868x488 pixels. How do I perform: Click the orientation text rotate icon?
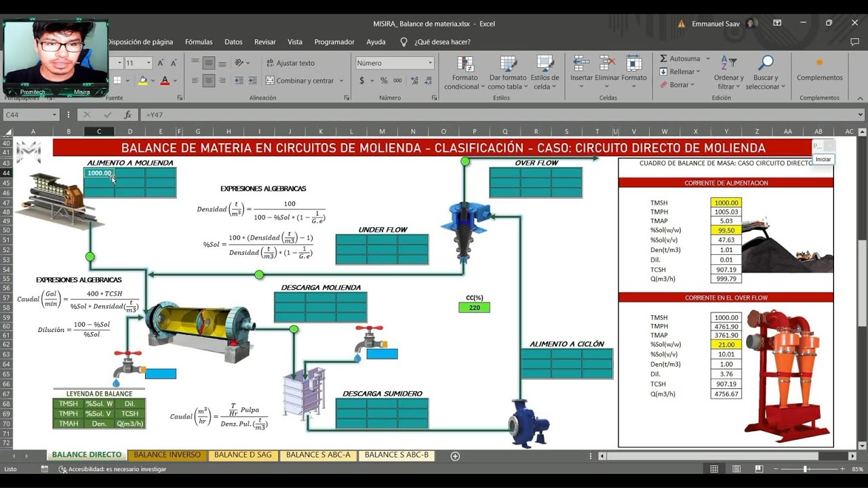(240, 63)
